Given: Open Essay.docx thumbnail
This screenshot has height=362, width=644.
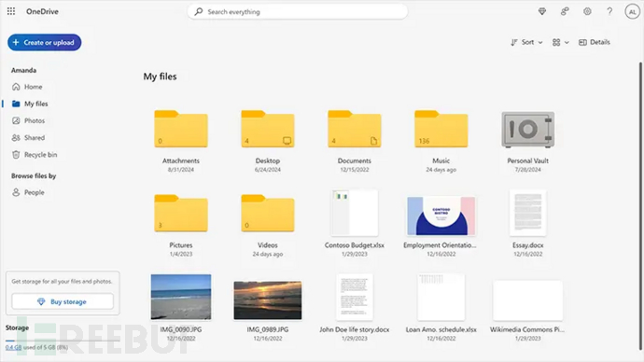Looking at the screenshot, I should (x=527, y=213).
